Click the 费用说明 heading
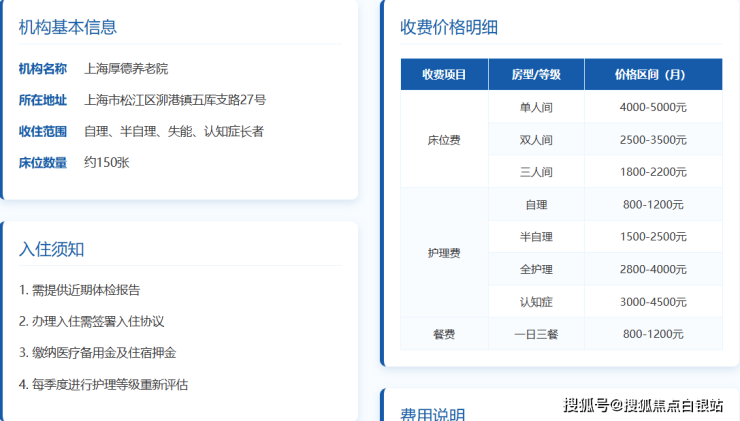 click(x=433, y=414)
